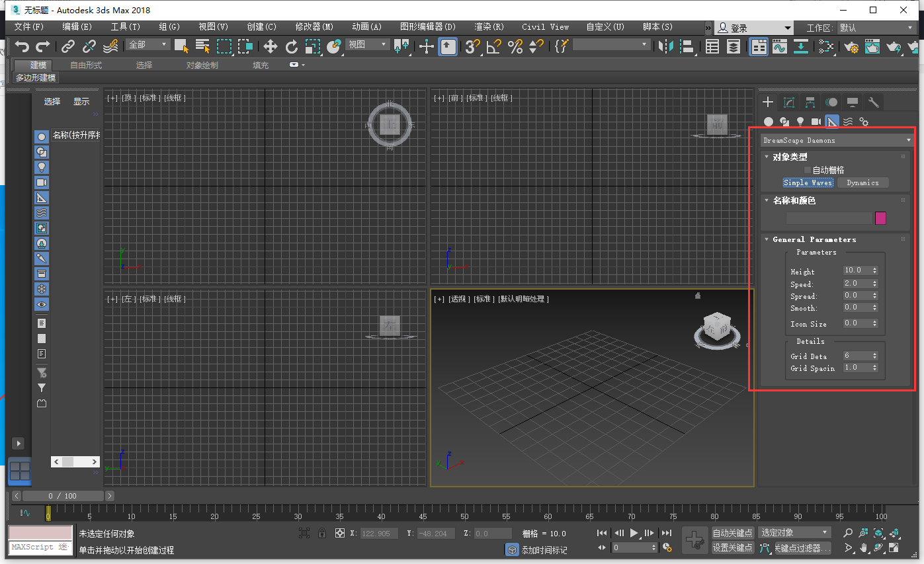924x564 pixels.
Task: Open the Motion panel tab icon
Action: (x=831, y=102)
